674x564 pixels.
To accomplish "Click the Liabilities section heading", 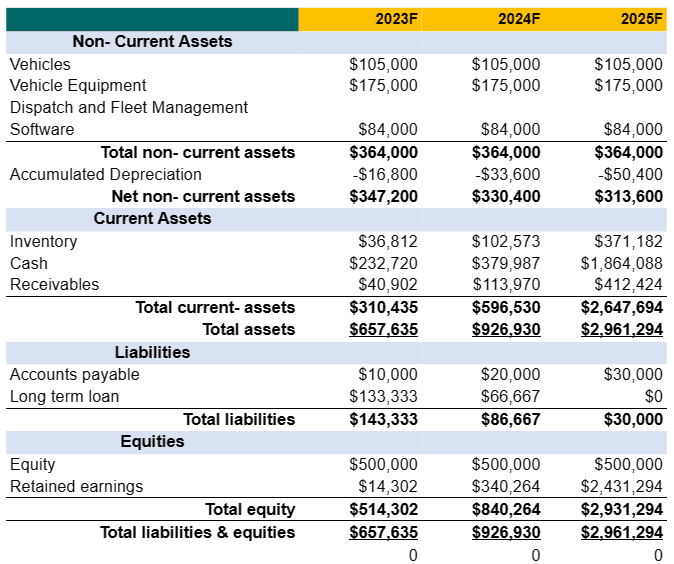I will click(x=152, y=352).
